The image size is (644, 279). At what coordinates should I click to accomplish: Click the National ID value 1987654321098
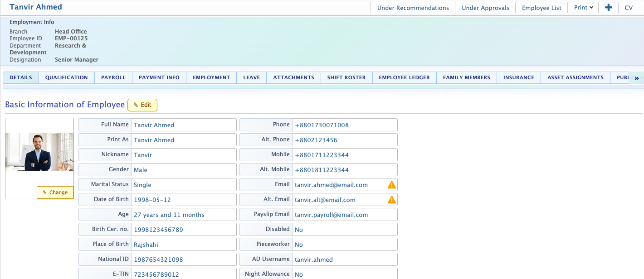pos(158,260)
